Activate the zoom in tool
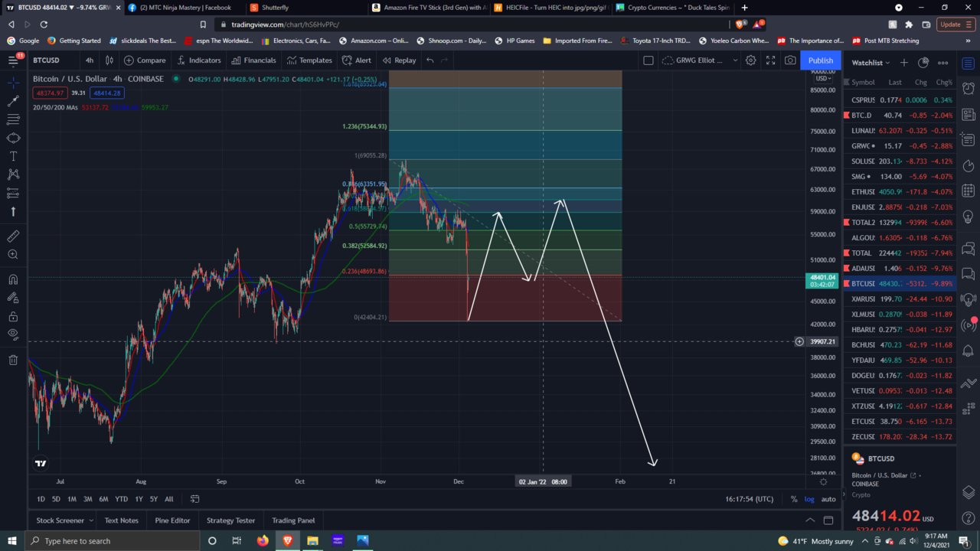This screenshot has width=980, height=551. [13, 255]
